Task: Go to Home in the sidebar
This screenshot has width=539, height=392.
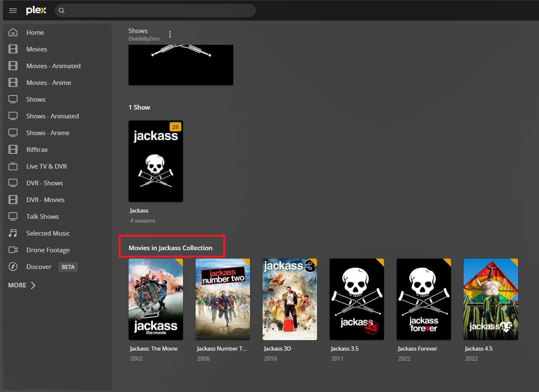Action: coord(35,32)
